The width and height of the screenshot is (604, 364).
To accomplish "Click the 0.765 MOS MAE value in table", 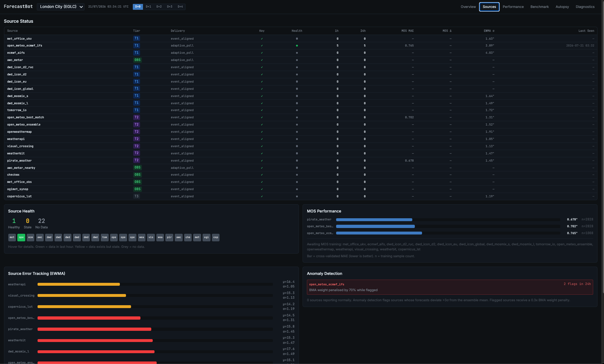I will pos(409,45).
